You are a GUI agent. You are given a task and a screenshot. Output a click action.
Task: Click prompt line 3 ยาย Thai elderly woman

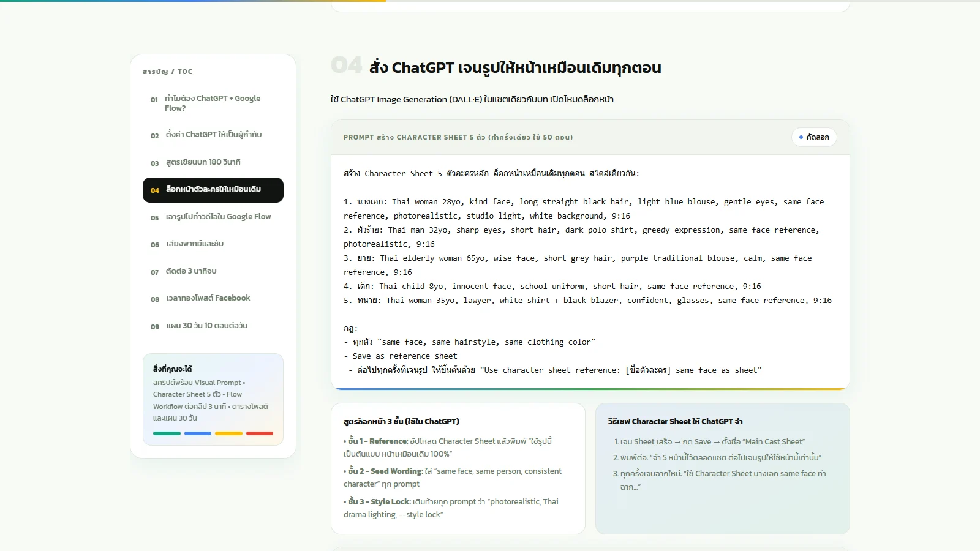click(x=578, y=265)
